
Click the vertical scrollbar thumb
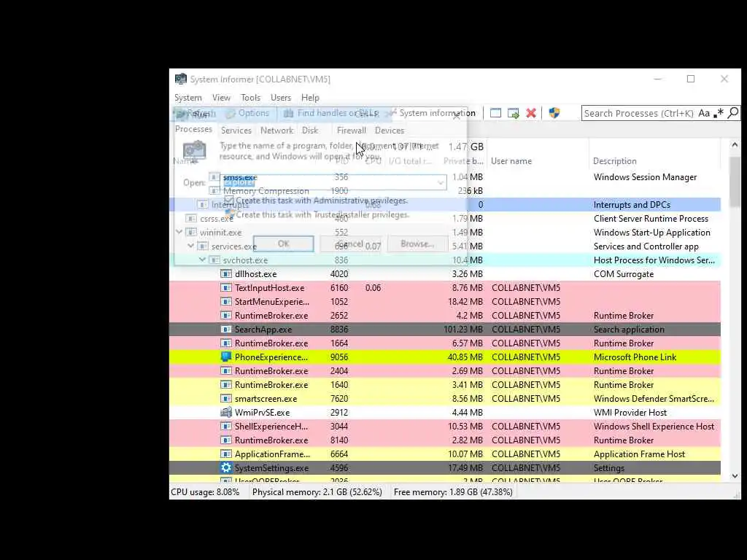click(x=734, y=182)
